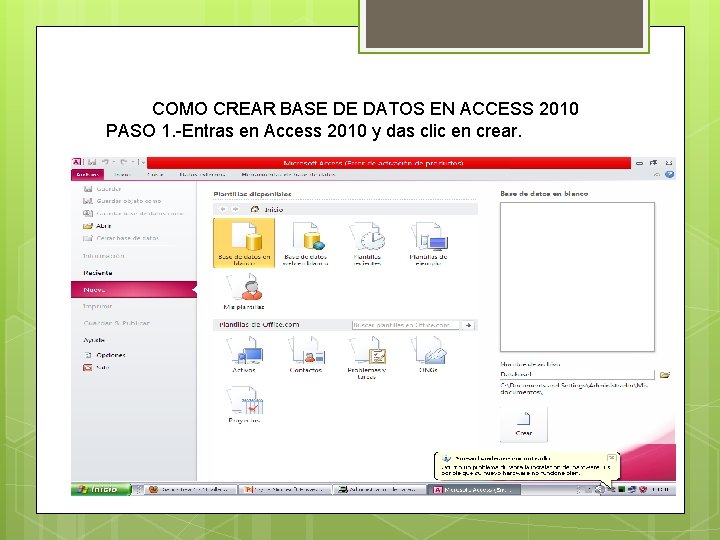Click Guardar base de datos como
720x540 pixels.
(133, 214)
